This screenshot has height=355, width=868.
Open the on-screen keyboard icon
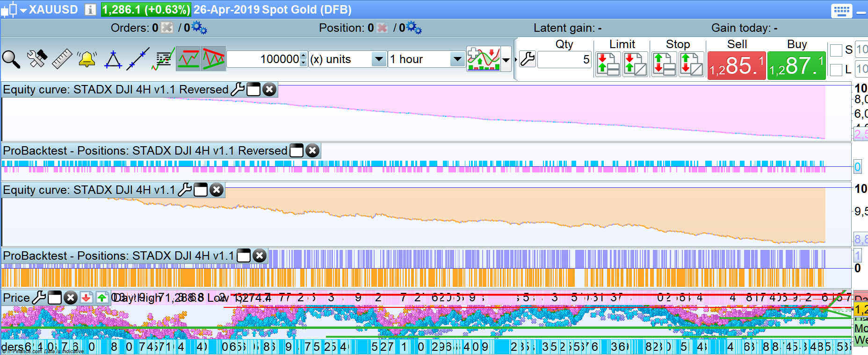[841, 11]
